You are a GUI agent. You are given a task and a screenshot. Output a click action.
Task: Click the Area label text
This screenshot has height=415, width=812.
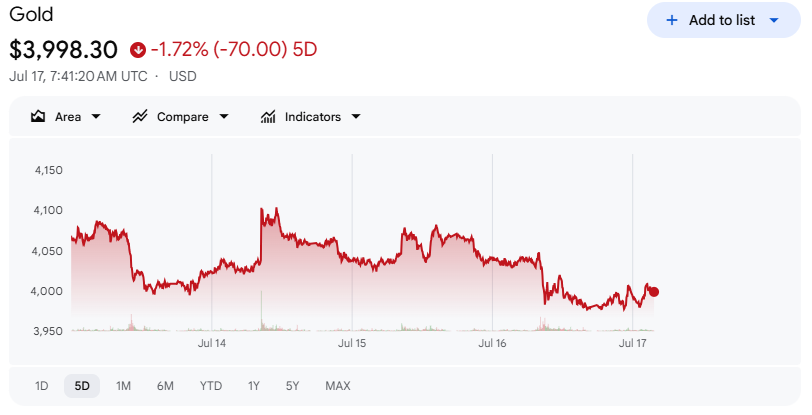pos(68,117)
